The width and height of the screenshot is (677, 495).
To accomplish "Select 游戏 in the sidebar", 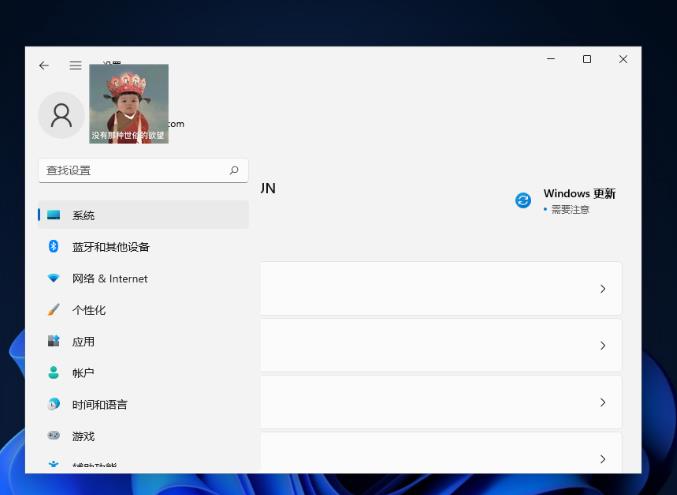I will coord(83,436).
